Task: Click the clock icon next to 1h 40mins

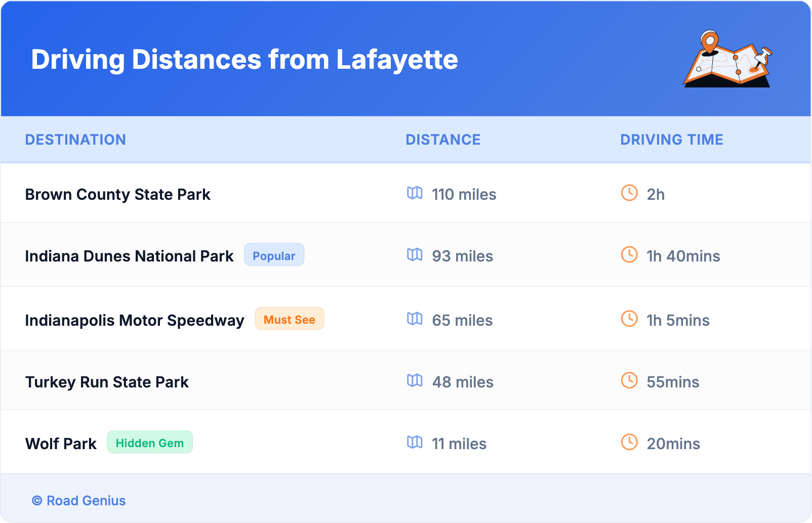Action: click(x=629, y=255)
